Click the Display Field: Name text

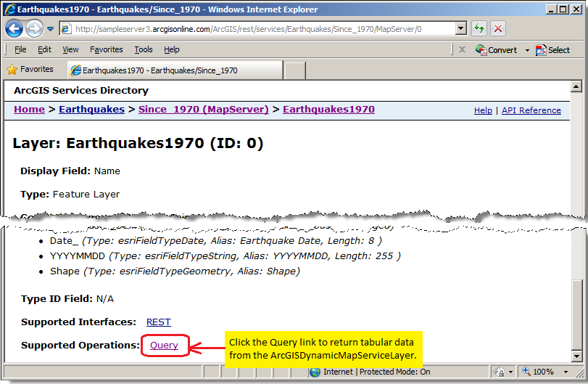(x=70, y=171)
